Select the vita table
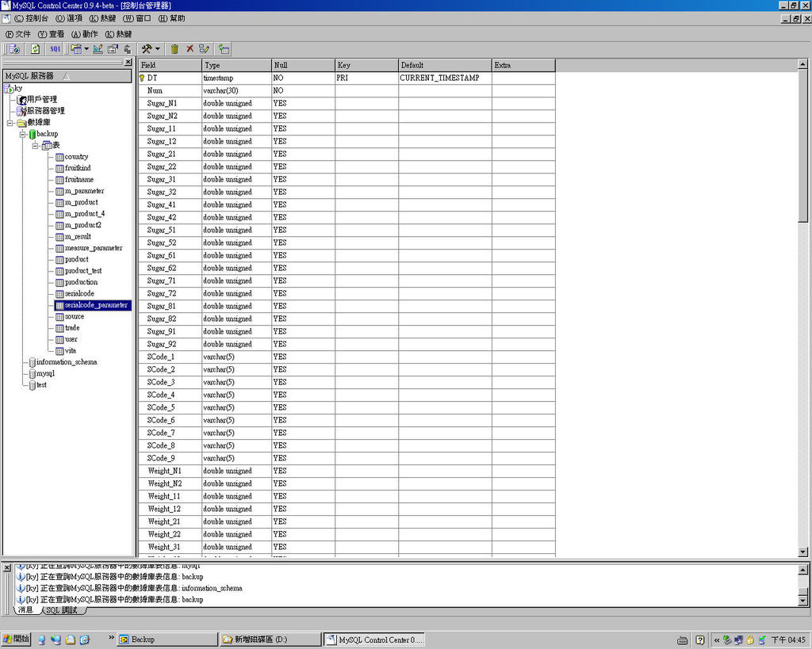The image size is (812, 649). tap(71, 351)
